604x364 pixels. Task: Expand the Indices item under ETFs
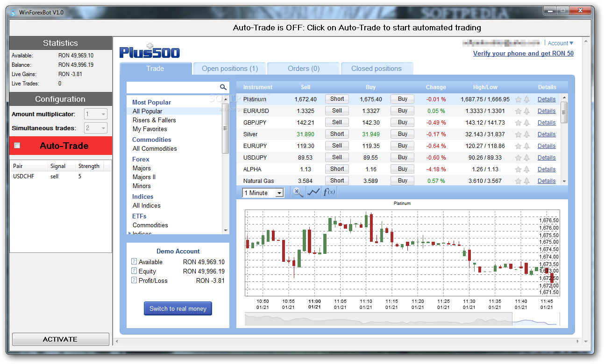130,232
